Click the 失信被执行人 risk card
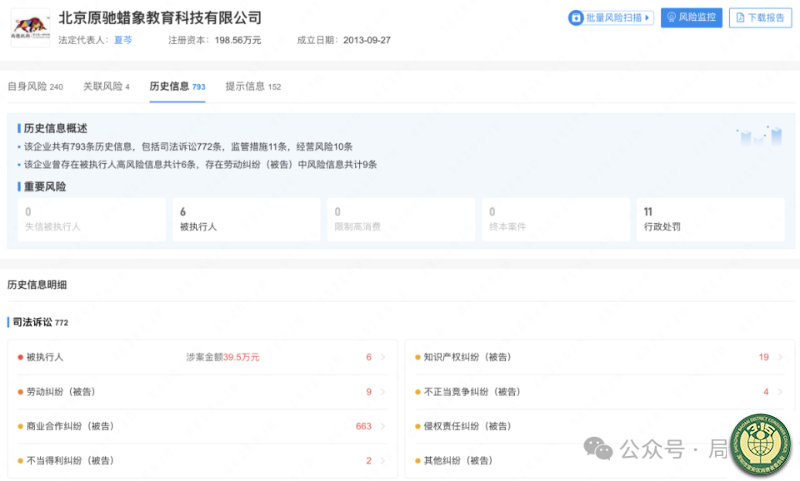Screen dimensions: 800x481 pyautogui.click(x=92, y=219)
